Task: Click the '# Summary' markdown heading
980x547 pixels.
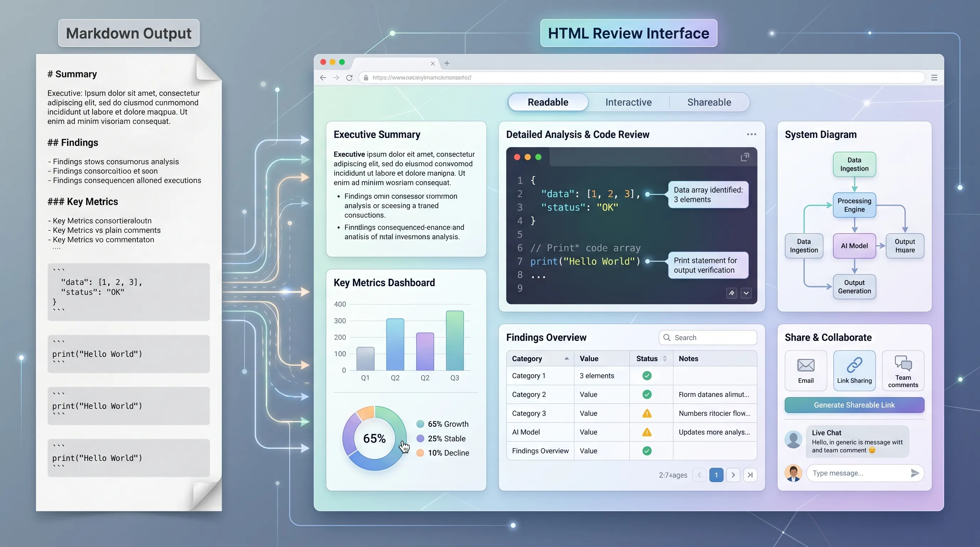Action: [72, 74]
